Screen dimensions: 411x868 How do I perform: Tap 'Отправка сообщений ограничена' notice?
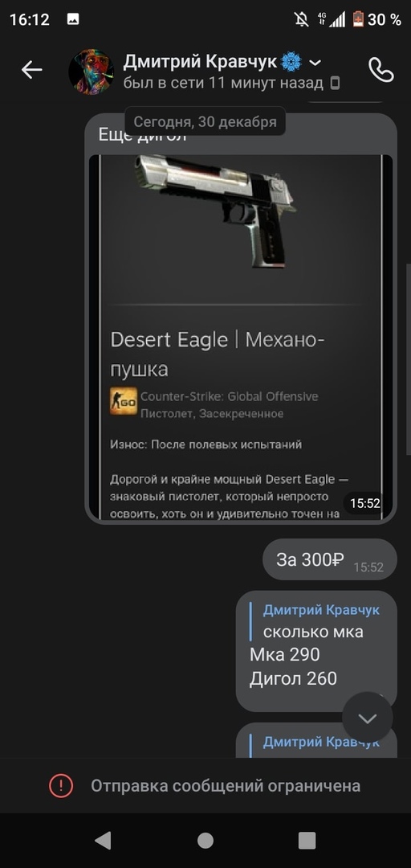[x=226, y=785]
